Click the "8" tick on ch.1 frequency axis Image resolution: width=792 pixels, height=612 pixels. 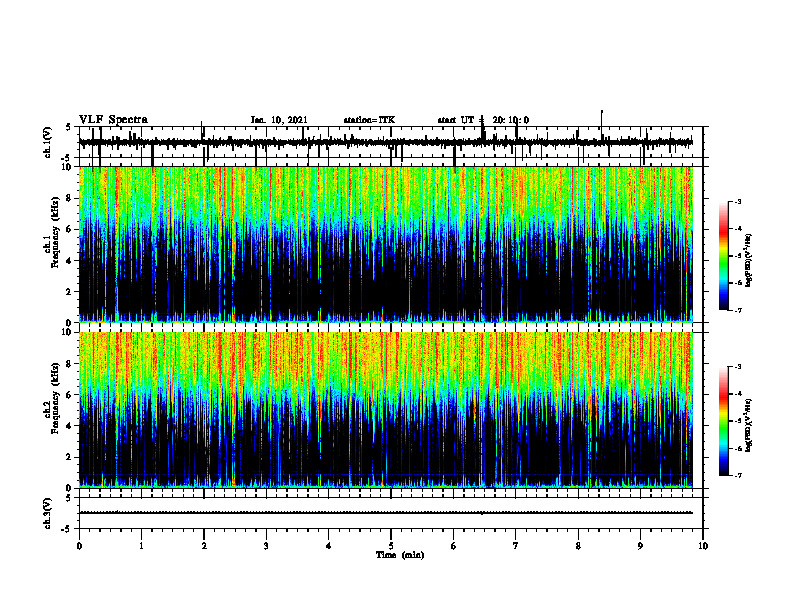(70, 198)
